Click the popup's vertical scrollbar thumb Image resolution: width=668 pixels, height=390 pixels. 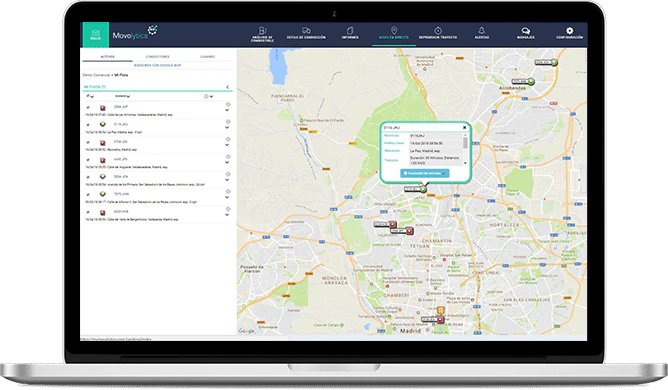[x=465, y=143]
